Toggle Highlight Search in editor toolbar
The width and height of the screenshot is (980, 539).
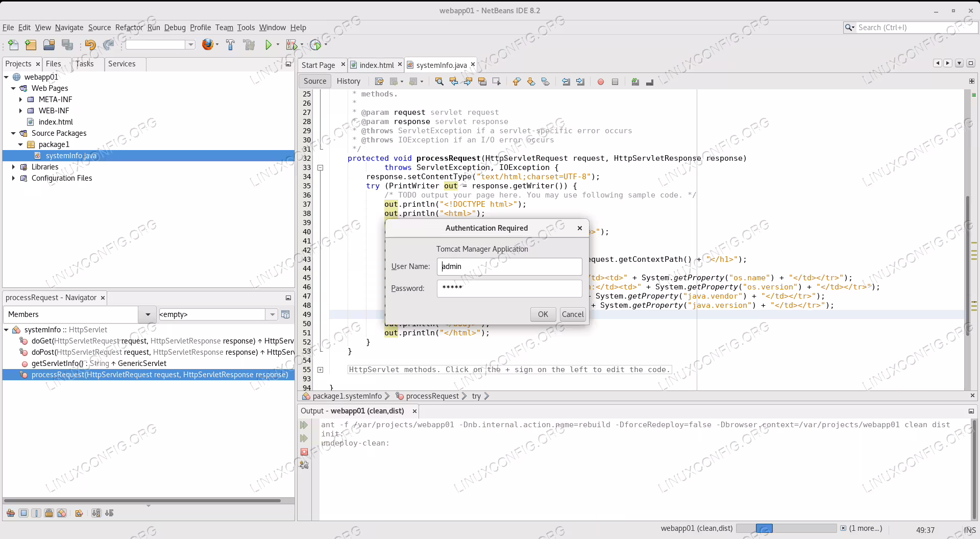coord(482,82)
